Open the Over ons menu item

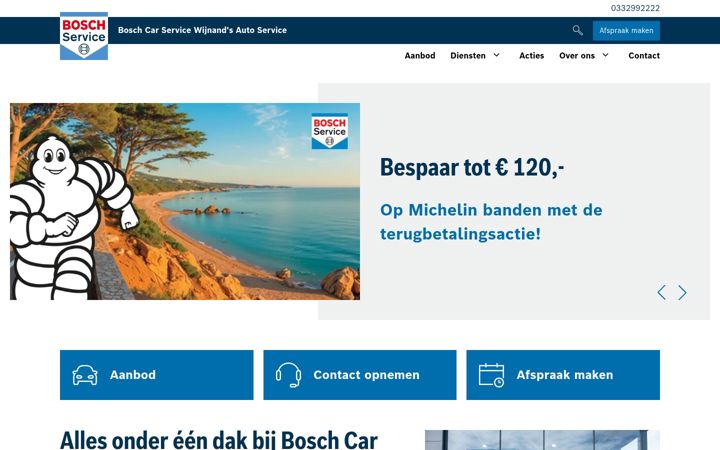coord(577,56)
